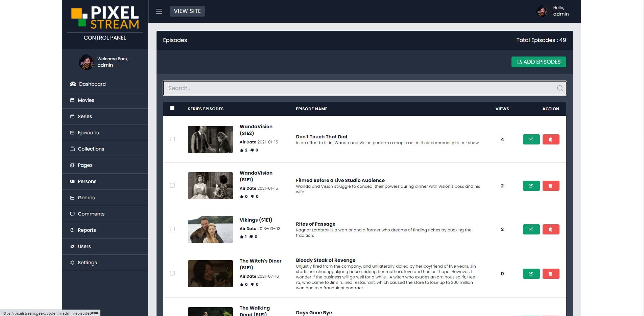
Task: Open Users in the sidebar
Action: click(x=105, y=246)
